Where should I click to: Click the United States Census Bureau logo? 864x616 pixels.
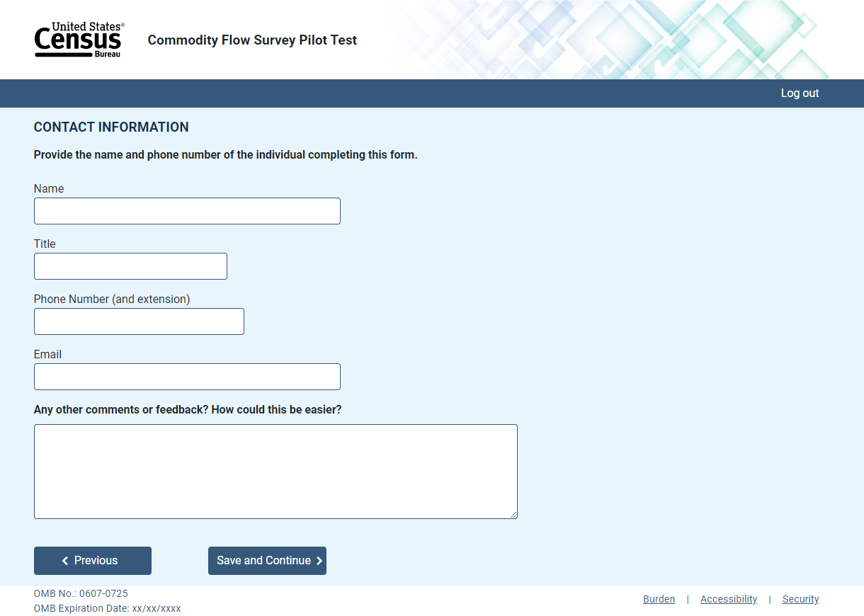click(79, 40)
